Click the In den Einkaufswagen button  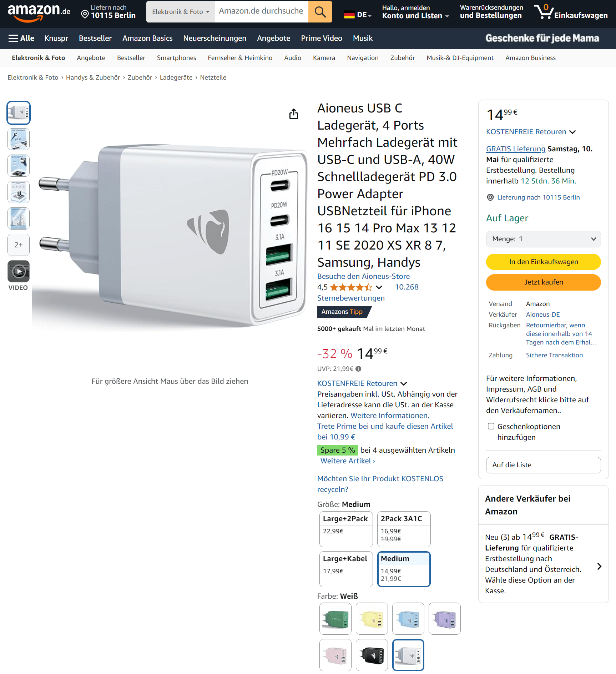543,262
